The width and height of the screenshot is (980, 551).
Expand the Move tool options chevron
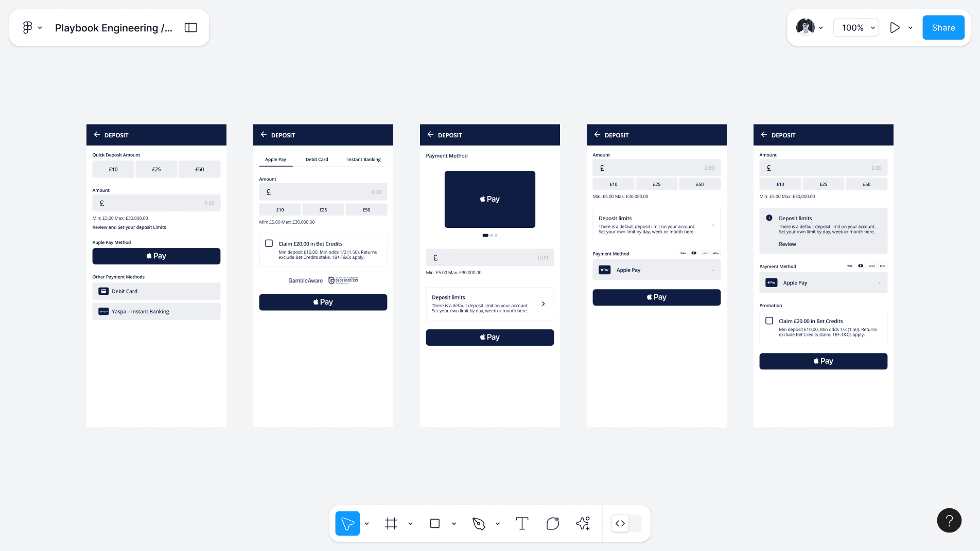[x=367, y=524]
